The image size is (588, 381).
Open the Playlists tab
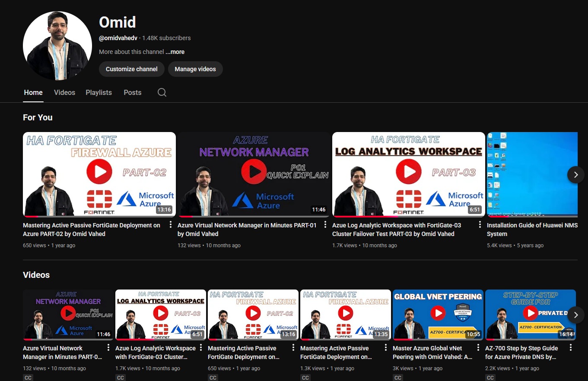(99, 92)
